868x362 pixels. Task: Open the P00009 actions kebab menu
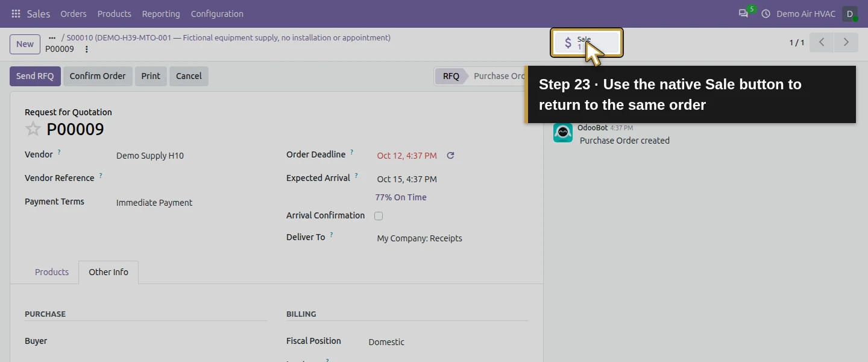tap(86, 49)
